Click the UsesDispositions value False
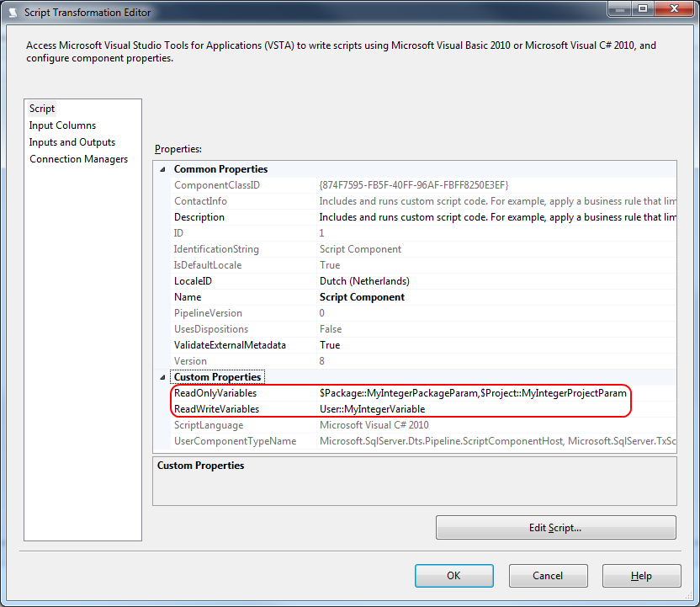 coord(331,329)
